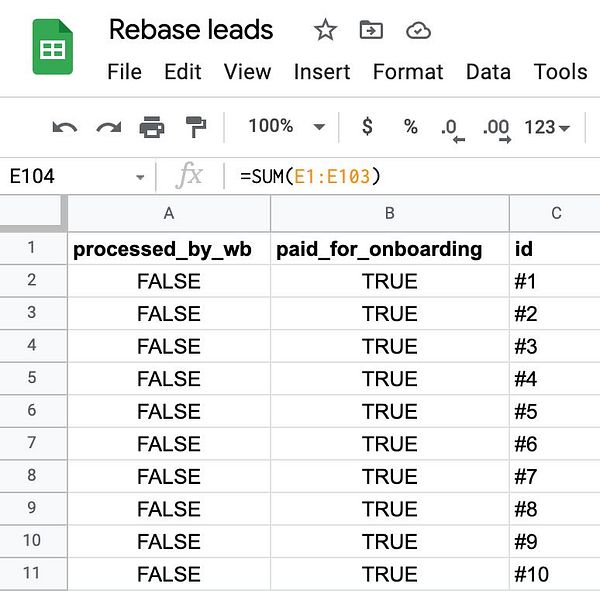The height and width of the screenshot is (591, 600).
Task: Activate the paint format tool
Action: click(x=195, y=127)
